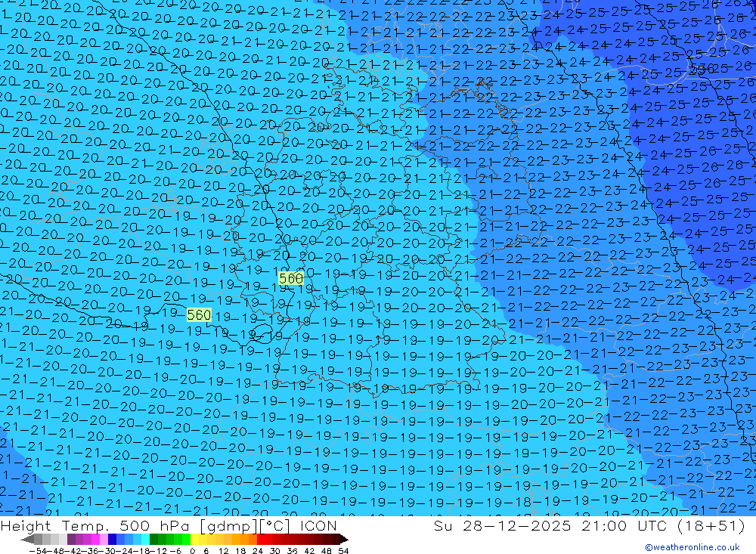Click the gray left arrow end of the legend

(x=27, y=539)
